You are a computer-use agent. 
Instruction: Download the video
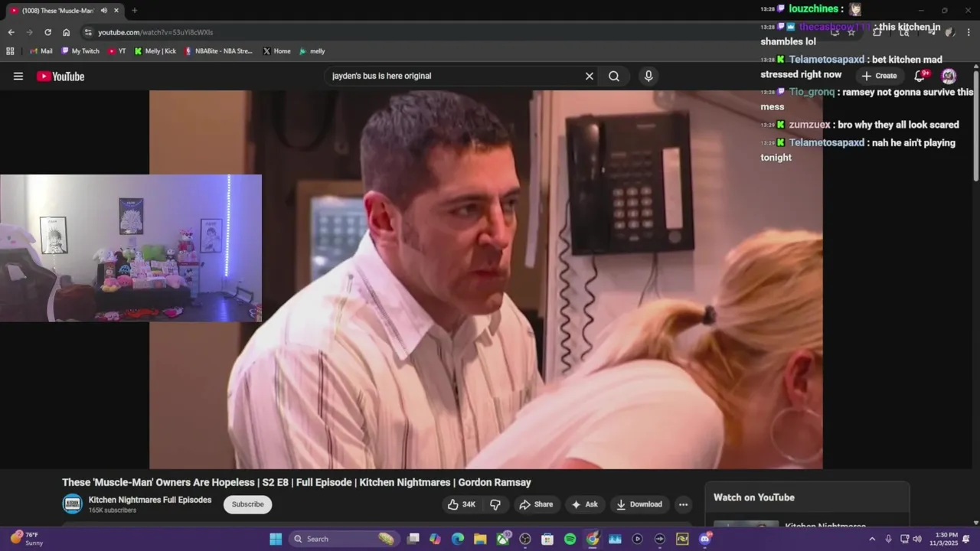639,504
